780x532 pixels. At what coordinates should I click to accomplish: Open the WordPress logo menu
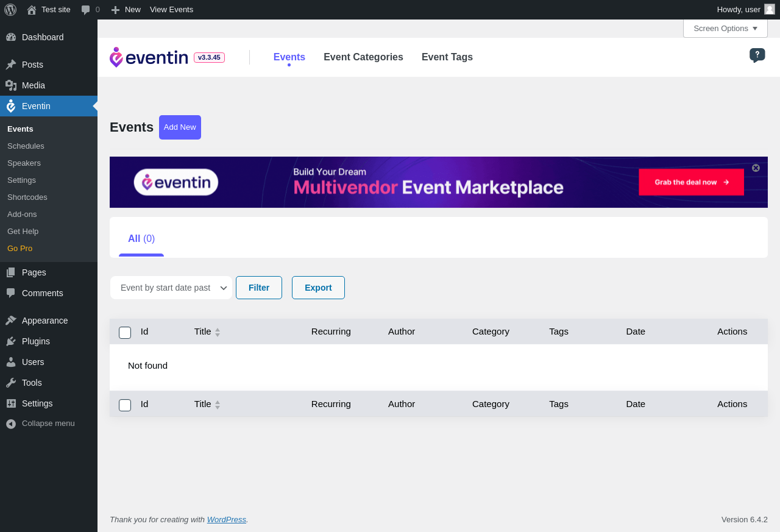click(x=10, y=10)
